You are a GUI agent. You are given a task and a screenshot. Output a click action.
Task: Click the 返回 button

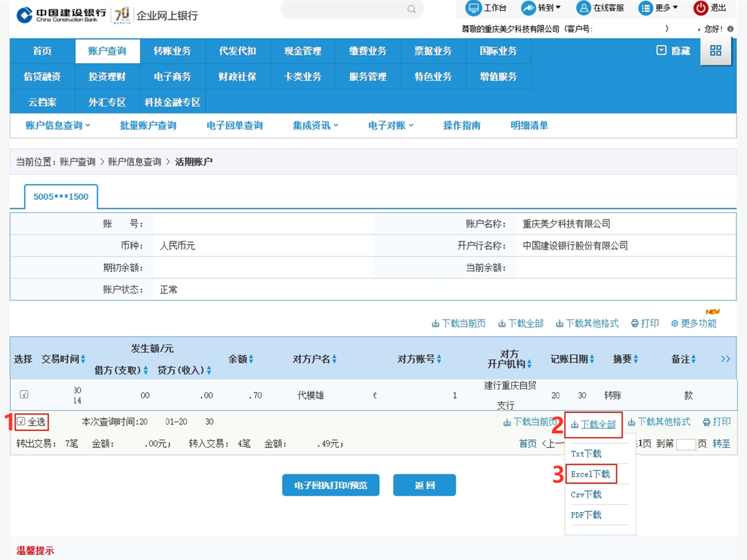(x=425, y=485)
